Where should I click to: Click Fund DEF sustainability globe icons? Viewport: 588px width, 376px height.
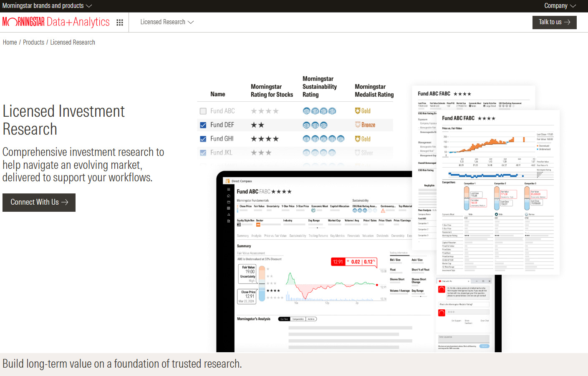[x=315, y=125]
